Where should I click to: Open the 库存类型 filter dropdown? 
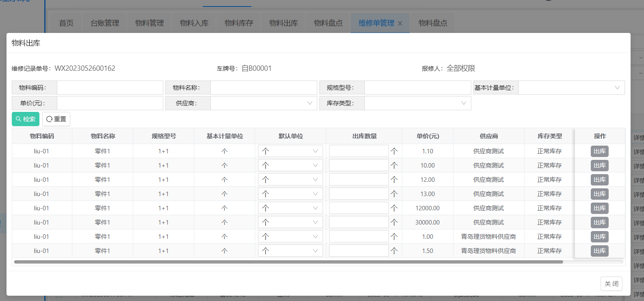click(x=417, y=103)
